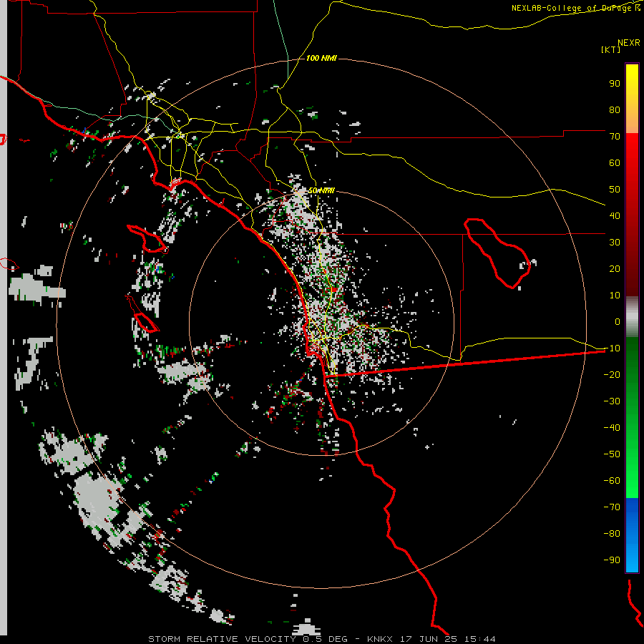Click the -90 value on velocity scale
Image resolution: width=644 pixels, height=644 pixels.
click(x=612, y=560)
